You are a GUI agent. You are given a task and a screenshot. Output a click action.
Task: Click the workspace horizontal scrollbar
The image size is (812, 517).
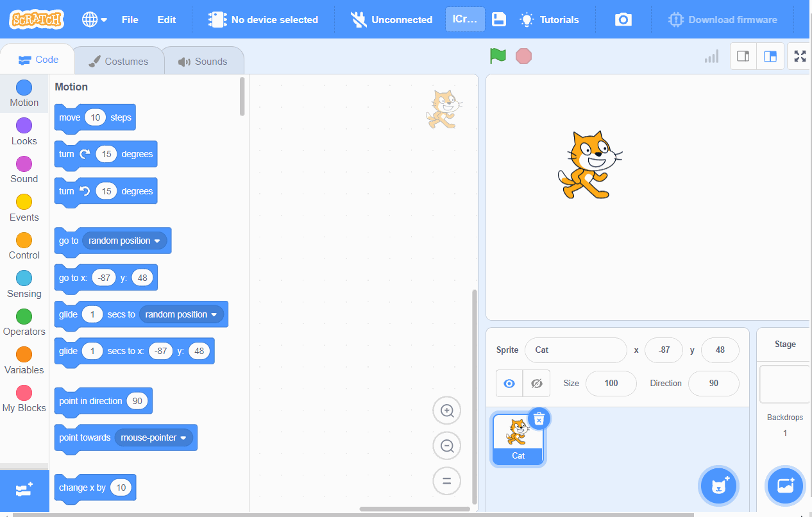point(414,509)
